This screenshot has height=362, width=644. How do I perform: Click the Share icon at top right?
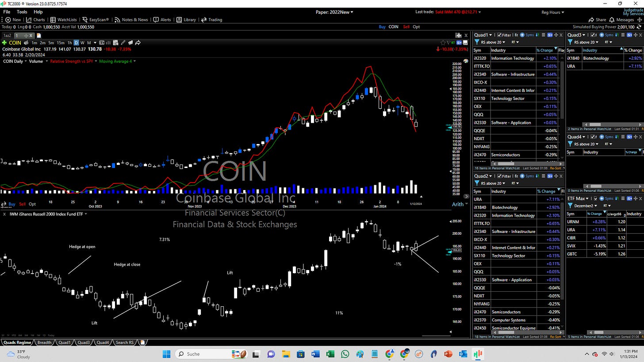pyautogui.click(x=597, y=19)
